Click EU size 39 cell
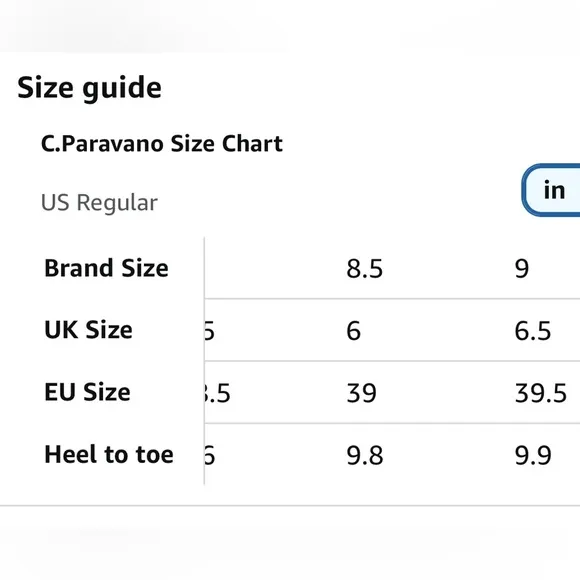This screenshot has height=580, width=580. click(x=361, y=393)
